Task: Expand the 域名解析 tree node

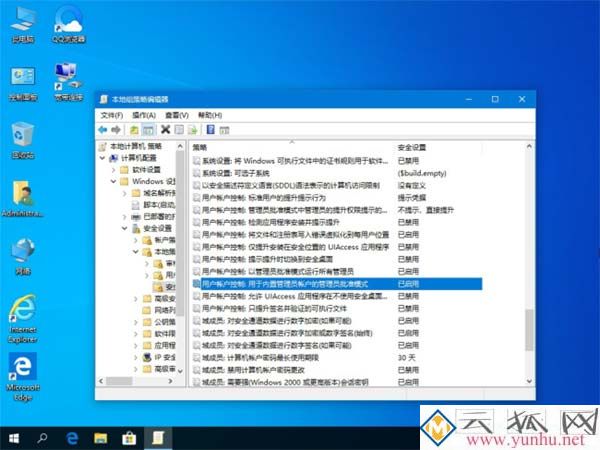Action: [x=124, y=193]
